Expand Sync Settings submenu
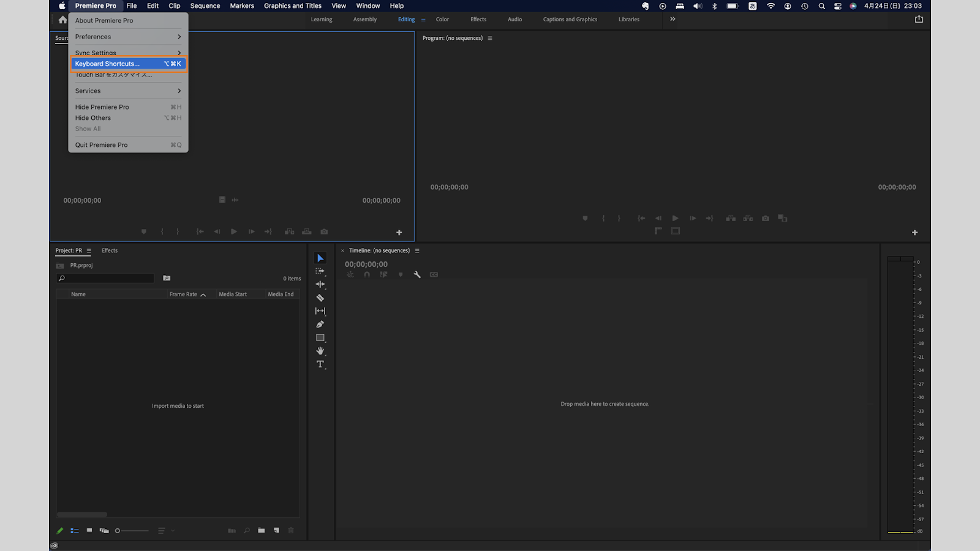This screenshot has width=980, height=551. tap(128, 53)
